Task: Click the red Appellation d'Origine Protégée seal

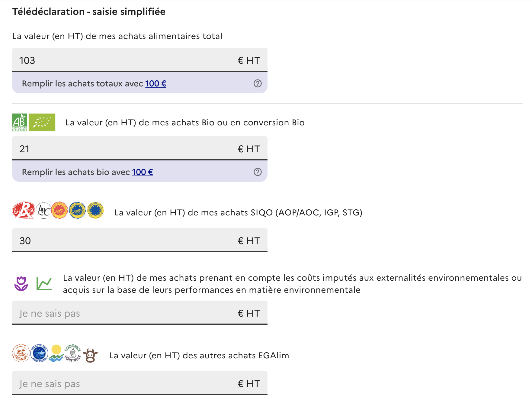Action: coord(59,210)
